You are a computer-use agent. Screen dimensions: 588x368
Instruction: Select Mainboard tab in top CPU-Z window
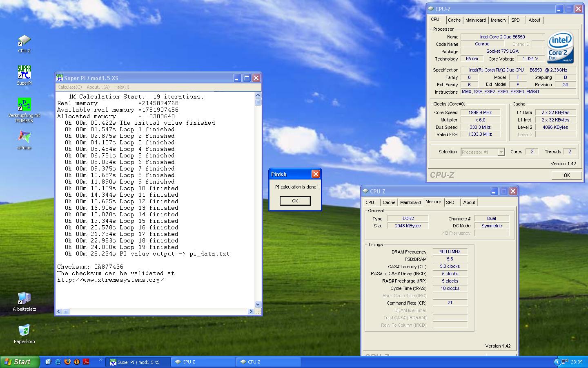click(x=476, y=20)
